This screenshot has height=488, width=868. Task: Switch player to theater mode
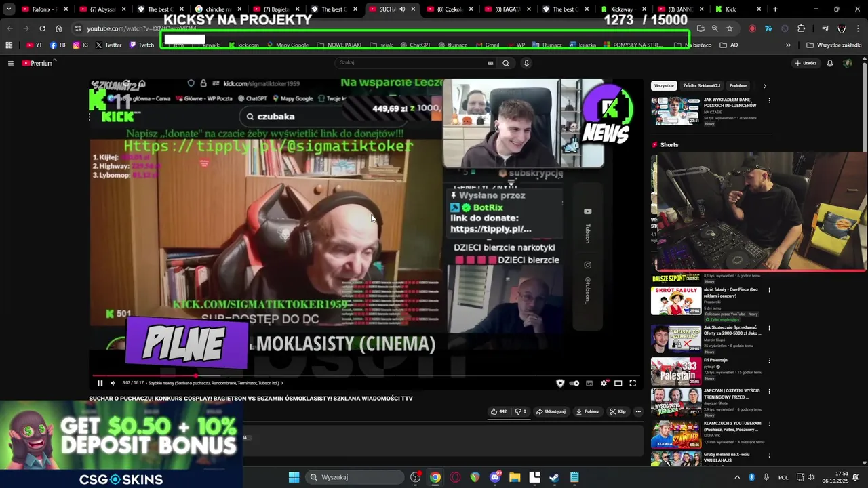pos(618,383)
